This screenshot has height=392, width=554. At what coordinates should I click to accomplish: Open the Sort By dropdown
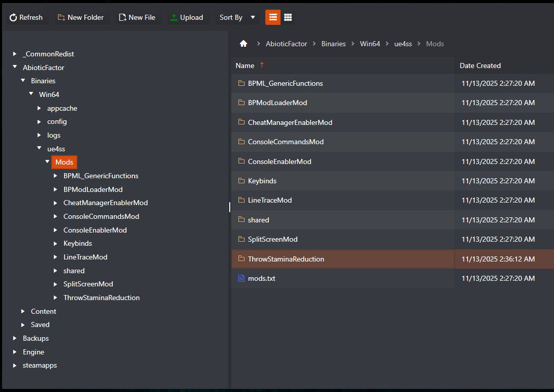click(x=236, y=17)
